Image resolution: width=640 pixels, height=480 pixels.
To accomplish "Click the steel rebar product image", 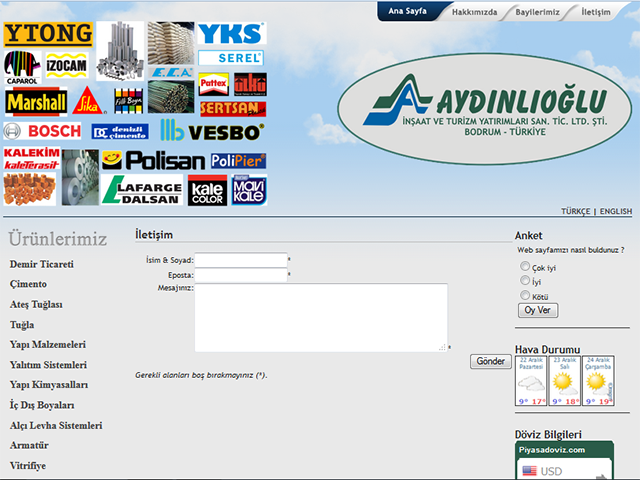I will (x=171, y=97).
